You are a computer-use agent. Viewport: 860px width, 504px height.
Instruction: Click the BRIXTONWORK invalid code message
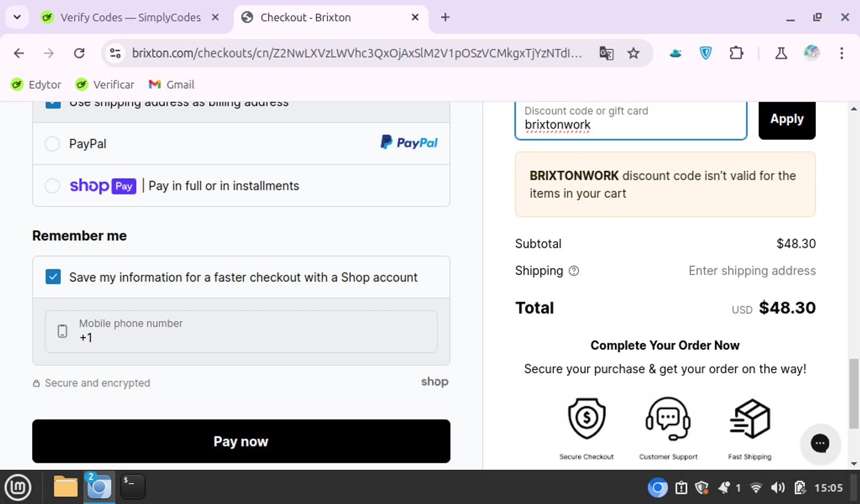665,185
